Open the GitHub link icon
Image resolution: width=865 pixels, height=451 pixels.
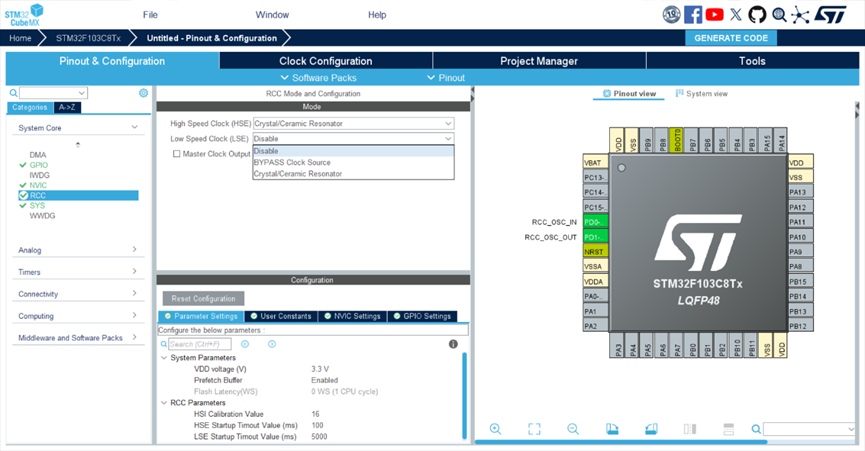tap(757, 14)
